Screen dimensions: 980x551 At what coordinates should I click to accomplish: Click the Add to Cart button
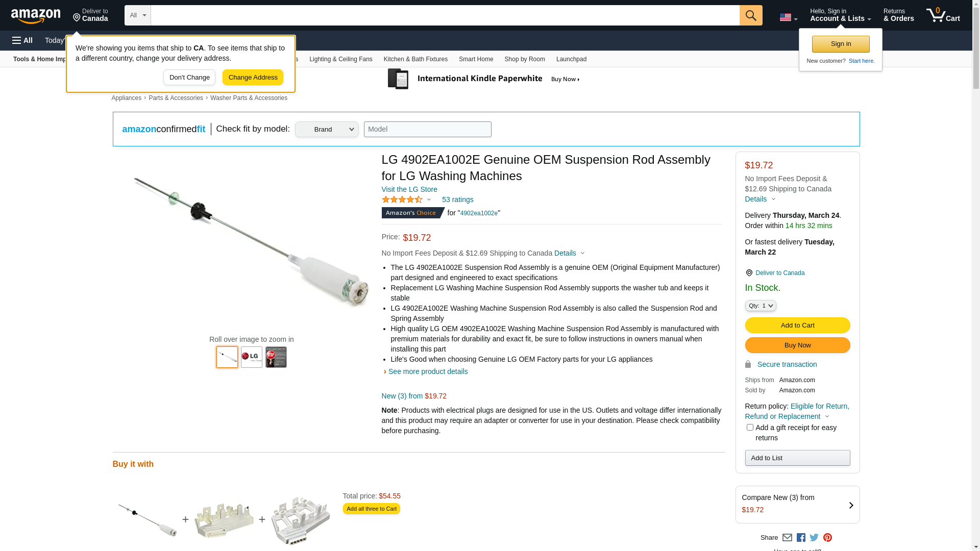(797, 325)
